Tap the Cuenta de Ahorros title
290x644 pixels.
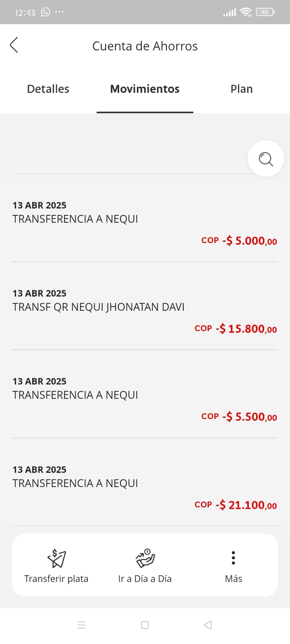[145, 46]
